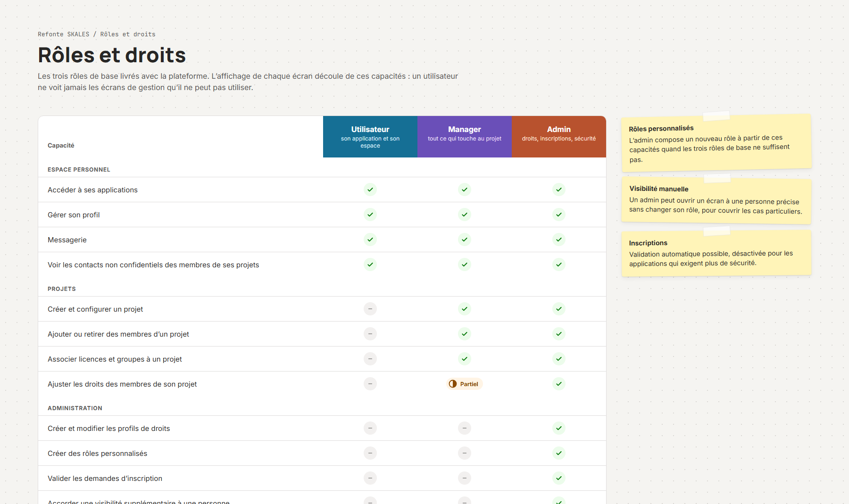
Task: Click the Visibilité manuelle sticky note
Action: click(716, 200)
